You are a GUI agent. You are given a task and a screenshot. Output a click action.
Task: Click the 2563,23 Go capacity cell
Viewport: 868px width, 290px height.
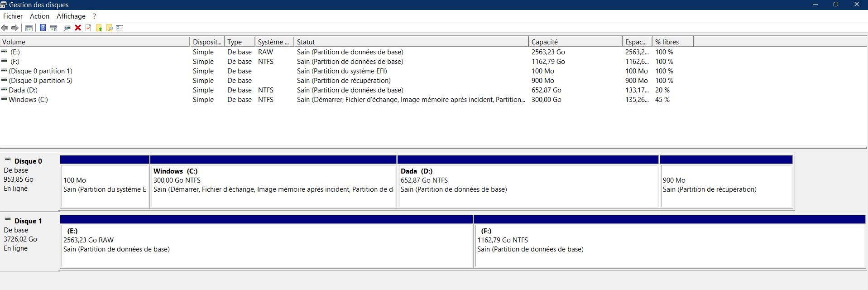(548, 52)
